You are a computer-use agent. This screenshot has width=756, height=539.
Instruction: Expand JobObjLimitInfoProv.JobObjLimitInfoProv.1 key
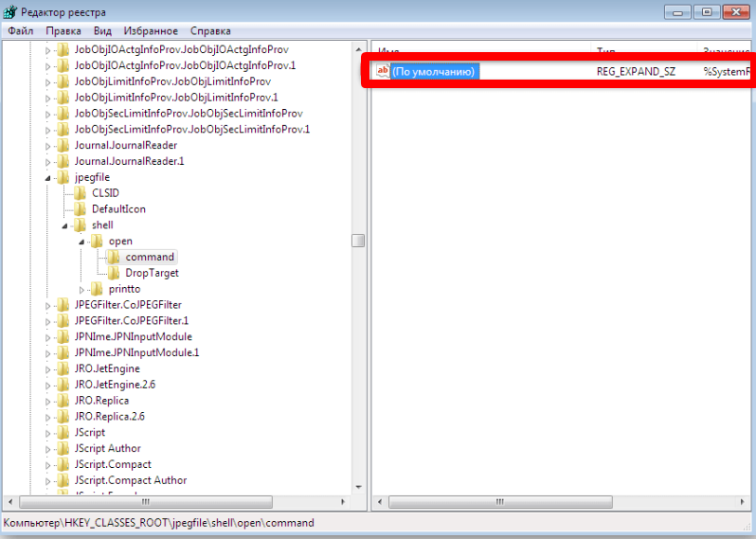point(47,98)
